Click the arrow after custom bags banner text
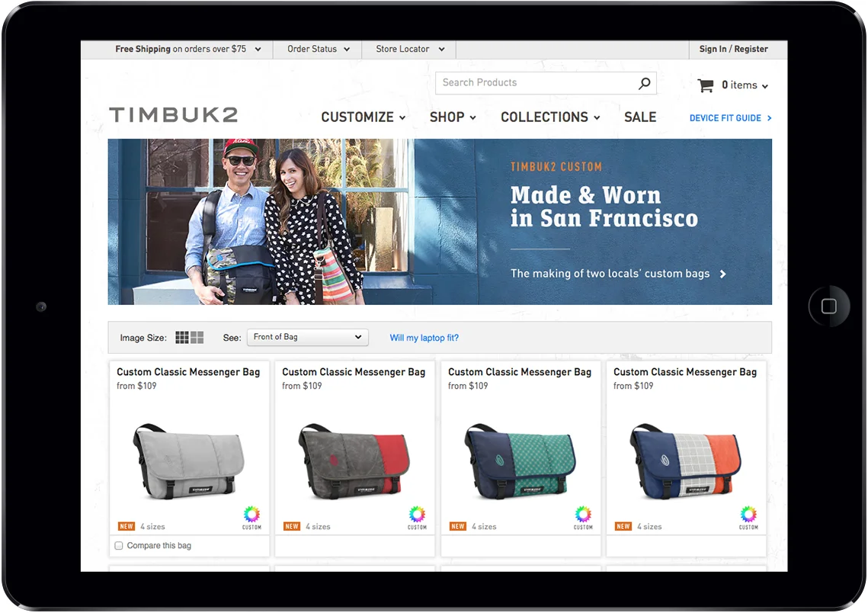Image resolution: width=868 pixels, height=613 pixels. tap(722, 274)
